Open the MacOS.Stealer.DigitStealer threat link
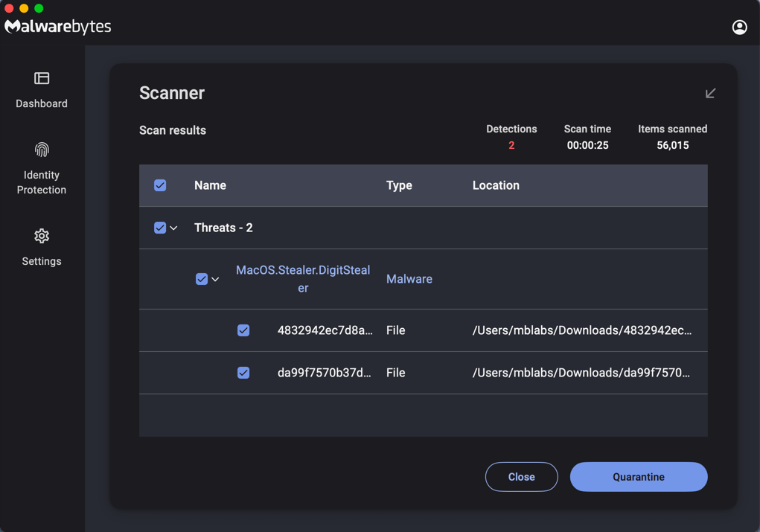 [x=303, y=278]
